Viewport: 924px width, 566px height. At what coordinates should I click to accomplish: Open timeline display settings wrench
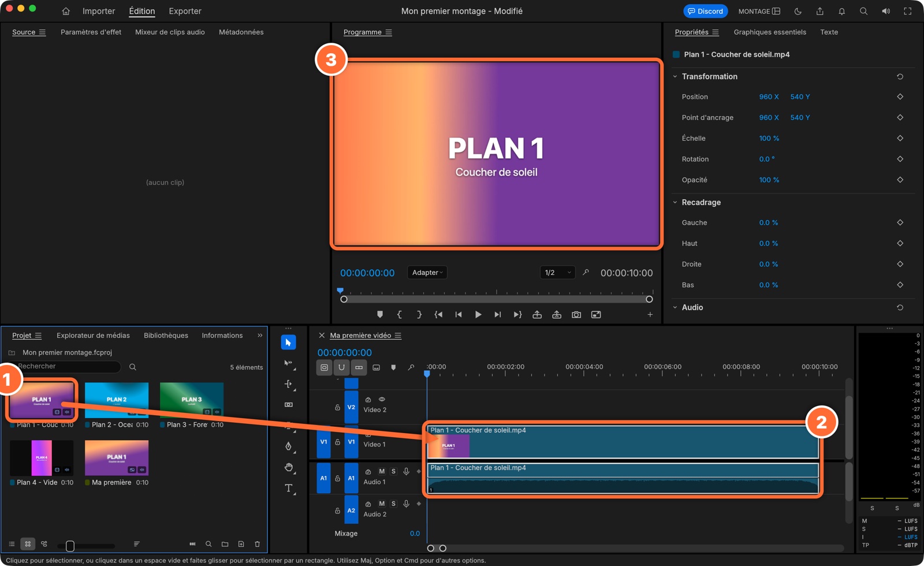point(411,367)
